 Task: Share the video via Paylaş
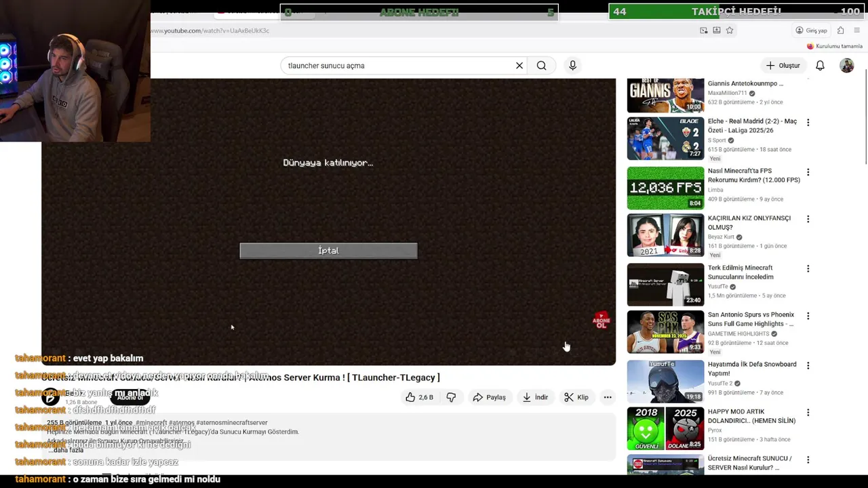[x=489, y=397]
